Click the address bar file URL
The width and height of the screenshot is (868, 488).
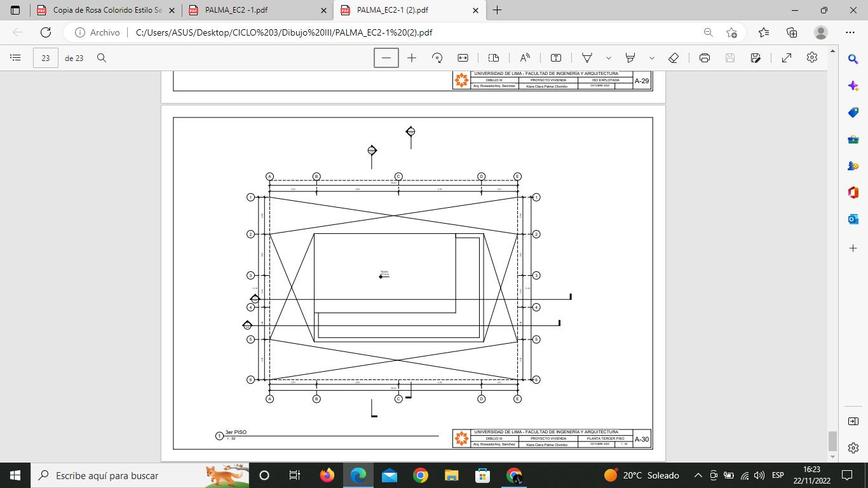pos(285,32)
